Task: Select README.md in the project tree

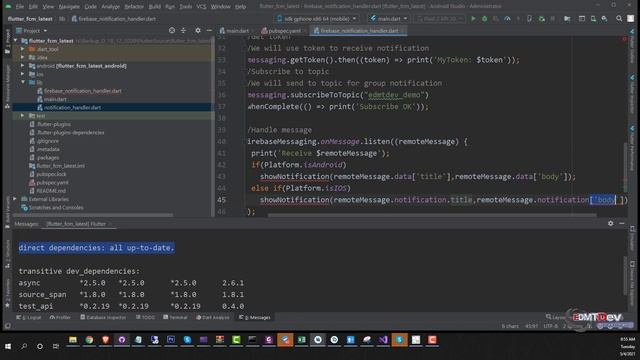Action: [51, 191]
